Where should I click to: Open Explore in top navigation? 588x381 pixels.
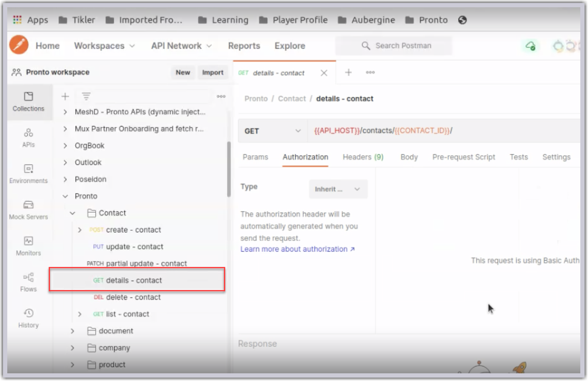pos(290,46)
